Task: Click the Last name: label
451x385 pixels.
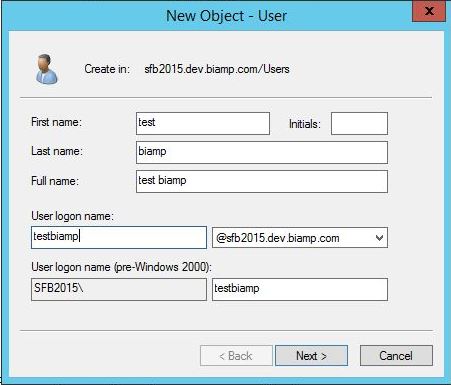Action: point(57,151)
